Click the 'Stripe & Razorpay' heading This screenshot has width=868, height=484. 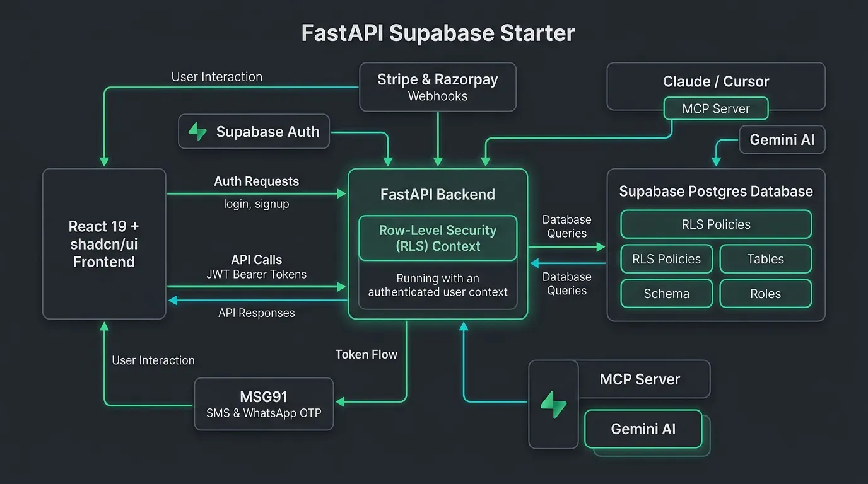click(438, 79)
